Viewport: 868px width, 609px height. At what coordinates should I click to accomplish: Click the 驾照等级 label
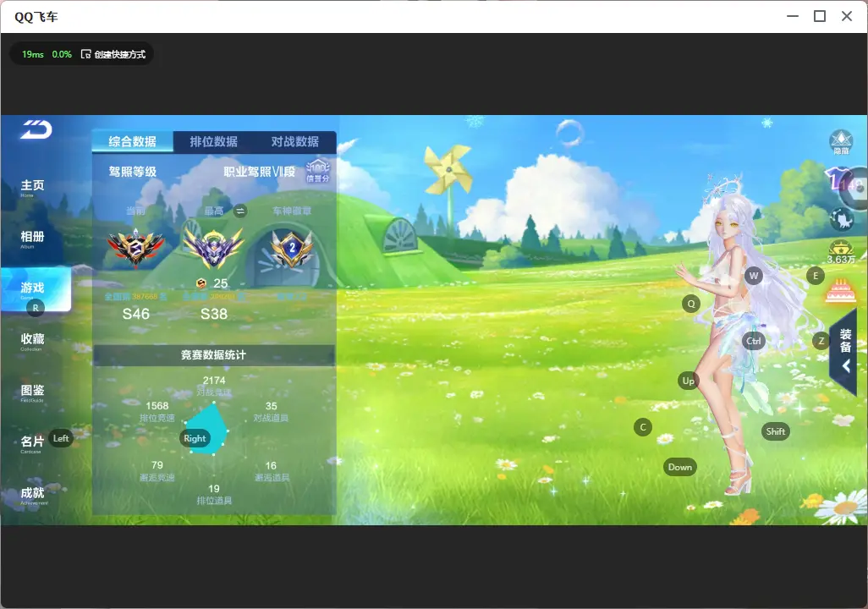click(133, 172)
